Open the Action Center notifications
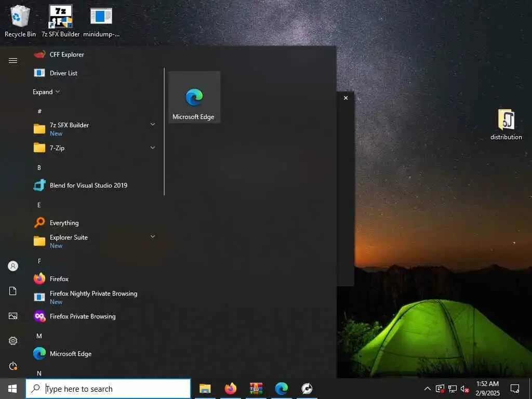Screen dimensions: 532x399 [x=515, y=389]
